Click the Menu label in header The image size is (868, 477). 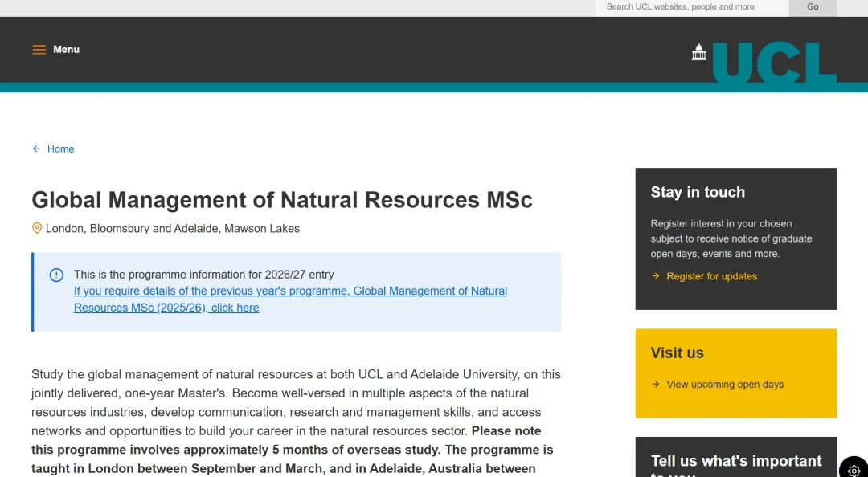(66, 50)
